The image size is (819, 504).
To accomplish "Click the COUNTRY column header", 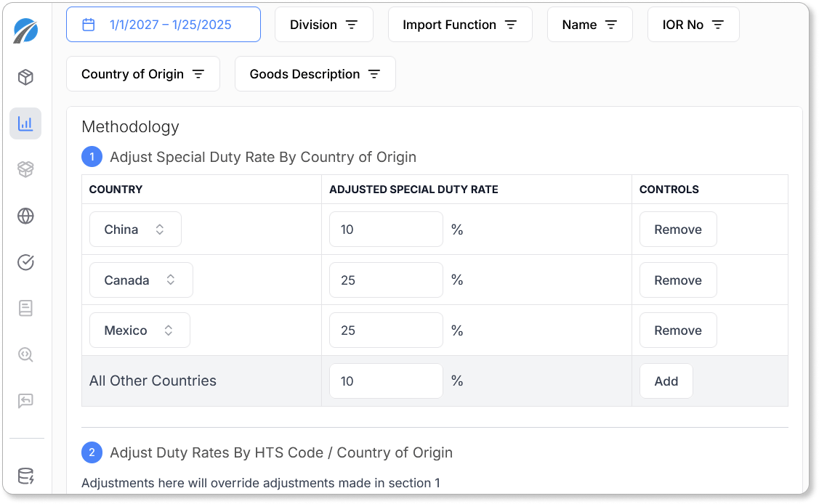I will click(116, 190).
